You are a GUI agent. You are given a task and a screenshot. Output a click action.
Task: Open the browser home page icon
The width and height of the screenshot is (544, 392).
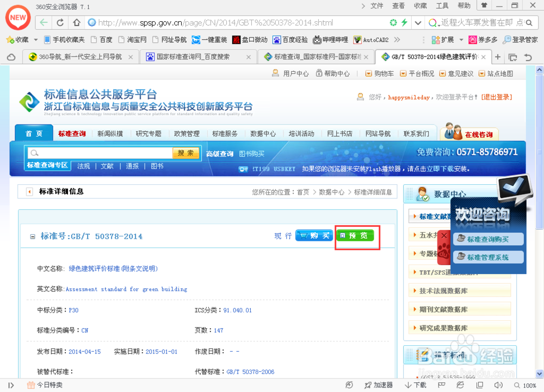[77, 23]
